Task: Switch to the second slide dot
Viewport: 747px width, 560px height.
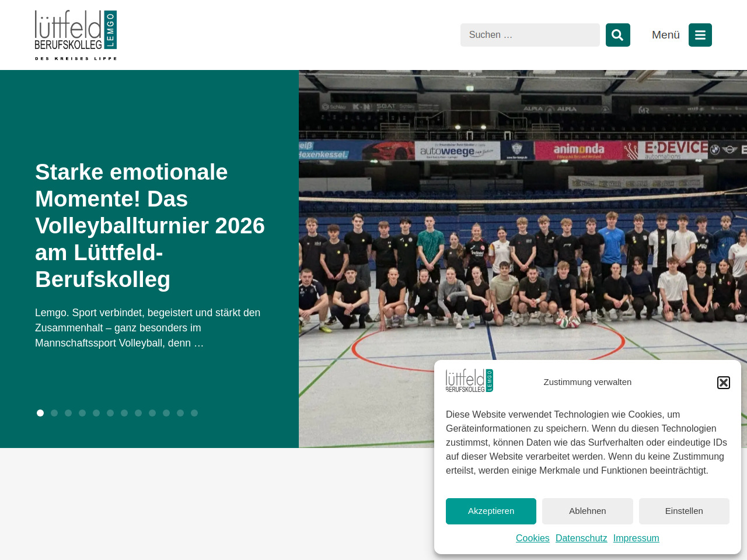Action: (54, 413)
